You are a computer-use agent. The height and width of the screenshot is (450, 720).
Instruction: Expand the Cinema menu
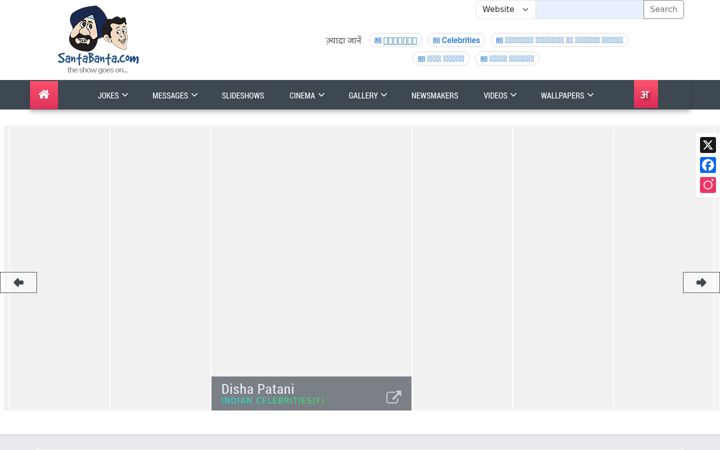307,95
